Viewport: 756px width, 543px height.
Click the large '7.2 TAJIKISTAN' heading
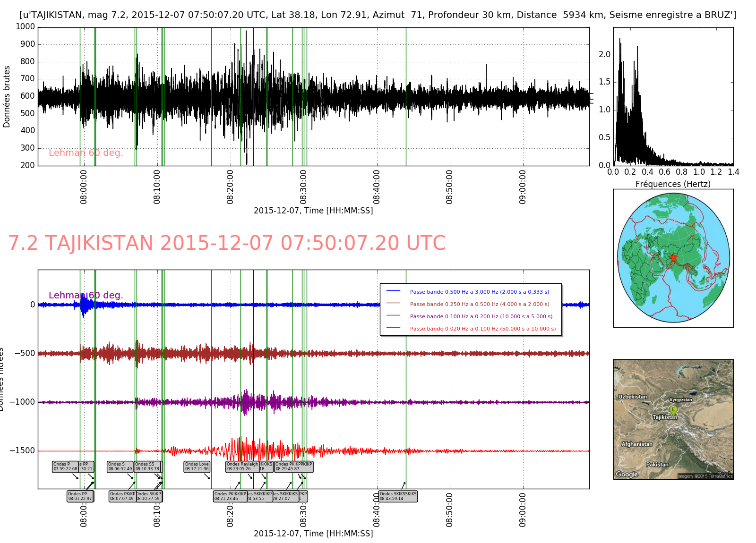(x=227, y=243)
